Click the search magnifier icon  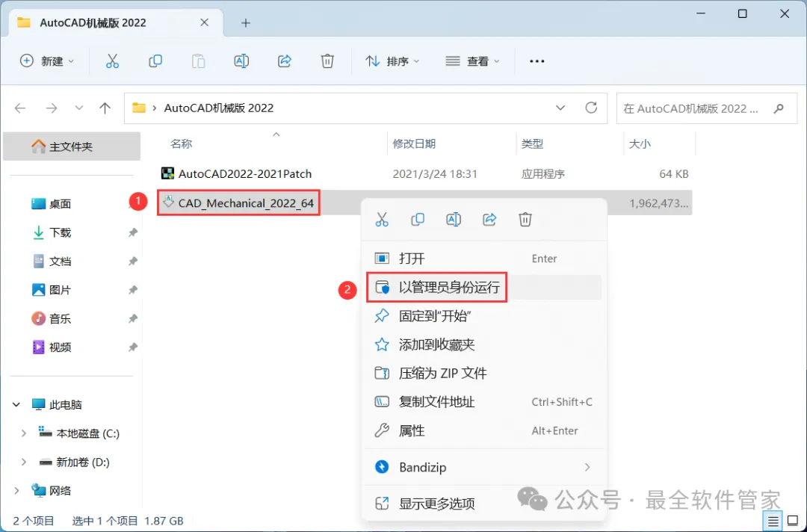tap(779, 108)
